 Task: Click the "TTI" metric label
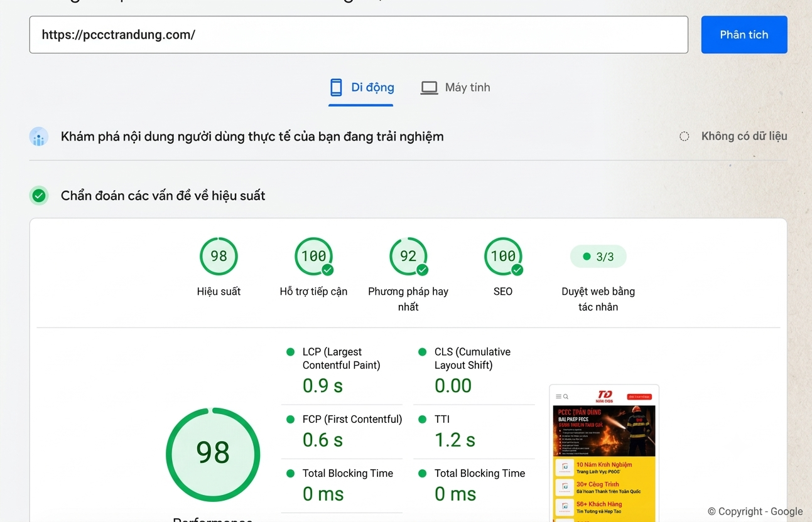point(442,419)
